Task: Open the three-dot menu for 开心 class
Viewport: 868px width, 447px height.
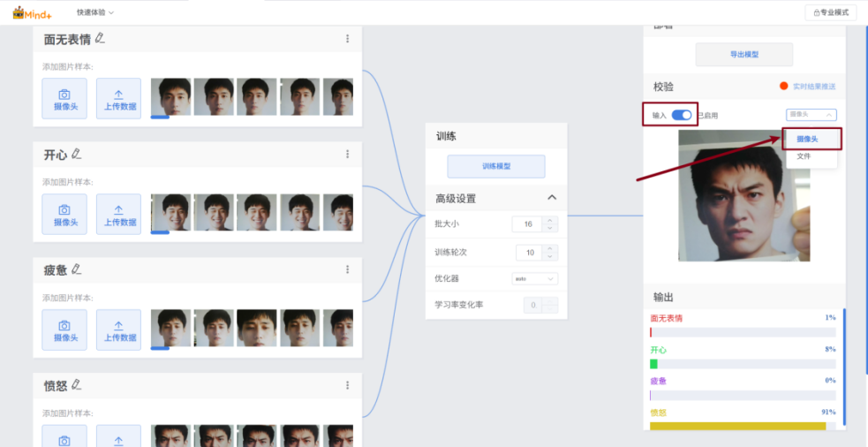Action: pyautogui.click(x=348, y=154)
